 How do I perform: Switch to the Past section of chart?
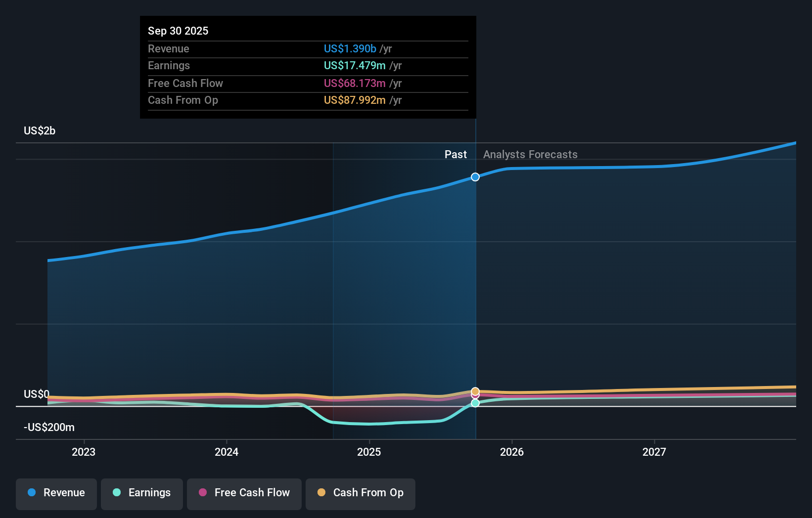point(455,154)
